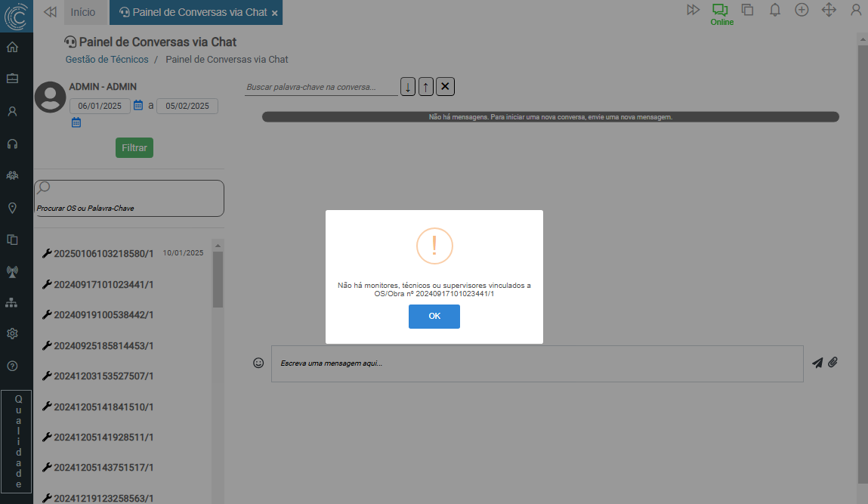Viewport: 868px width, 504px height.
Task: Click the Buscar palavra-chave na conversa field
Action: tap(321, 88)
